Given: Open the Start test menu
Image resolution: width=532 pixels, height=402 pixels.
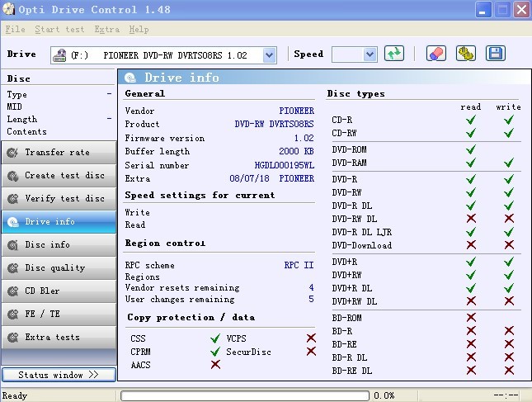Looking at the screenshot, I should tap(59, 29).
